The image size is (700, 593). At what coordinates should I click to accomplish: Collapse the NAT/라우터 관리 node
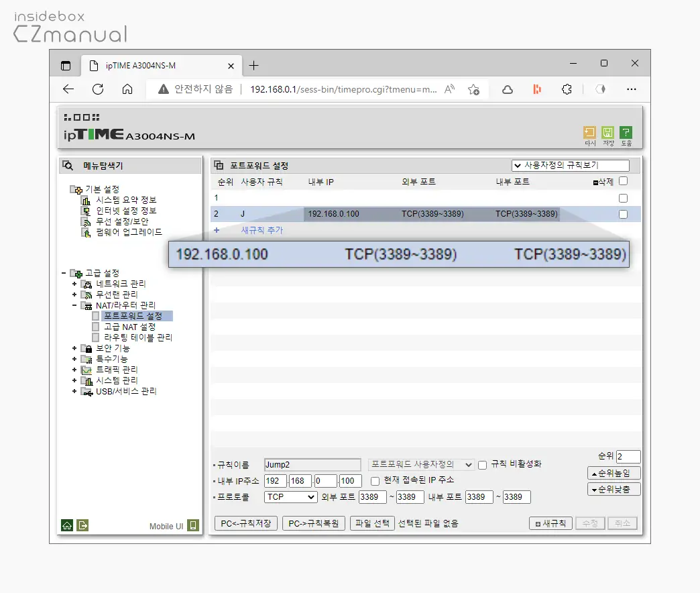coord(74,305)
